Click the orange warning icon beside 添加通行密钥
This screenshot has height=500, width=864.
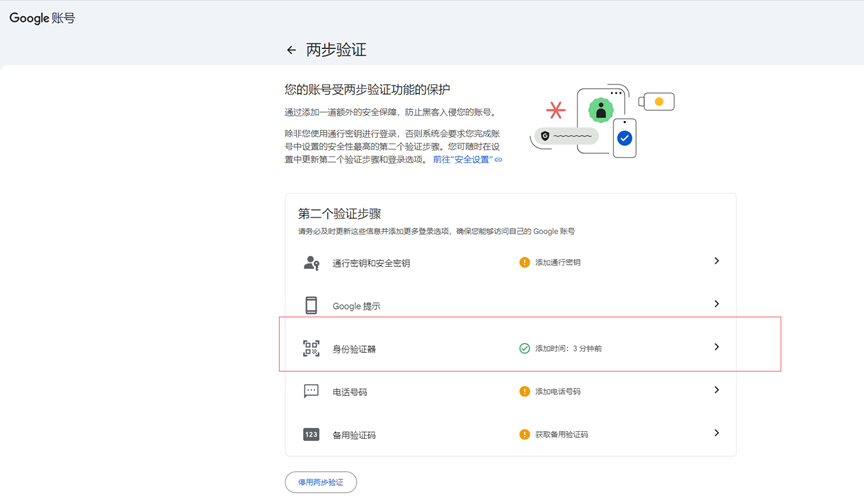tap(524, 263)
